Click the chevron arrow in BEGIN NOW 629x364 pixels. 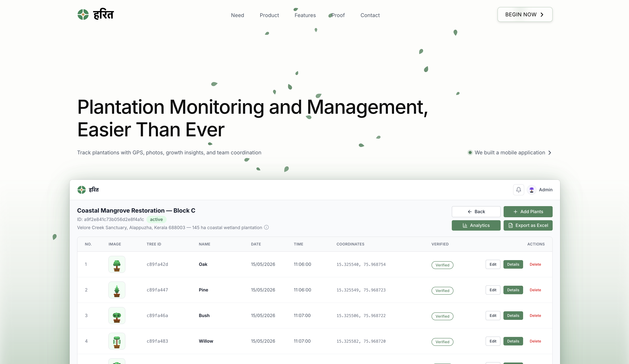click(542, 15)
